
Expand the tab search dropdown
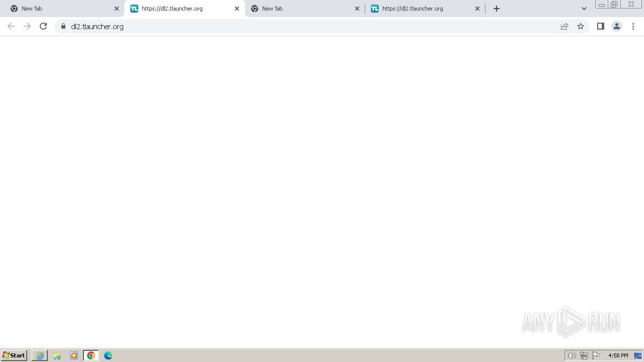[x=584, y=9]
